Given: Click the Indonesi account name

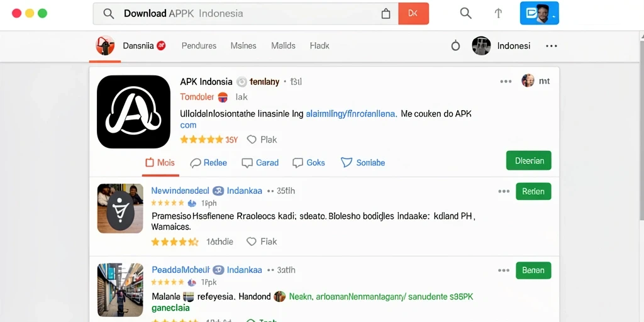Looking at the screenshot, I should click(514, 46).
